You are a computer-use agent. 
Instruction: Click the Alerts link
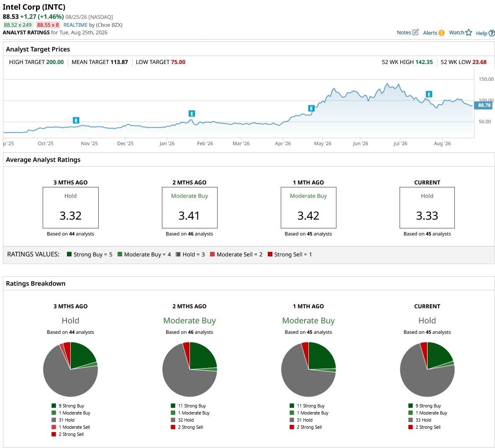[430, 33]
